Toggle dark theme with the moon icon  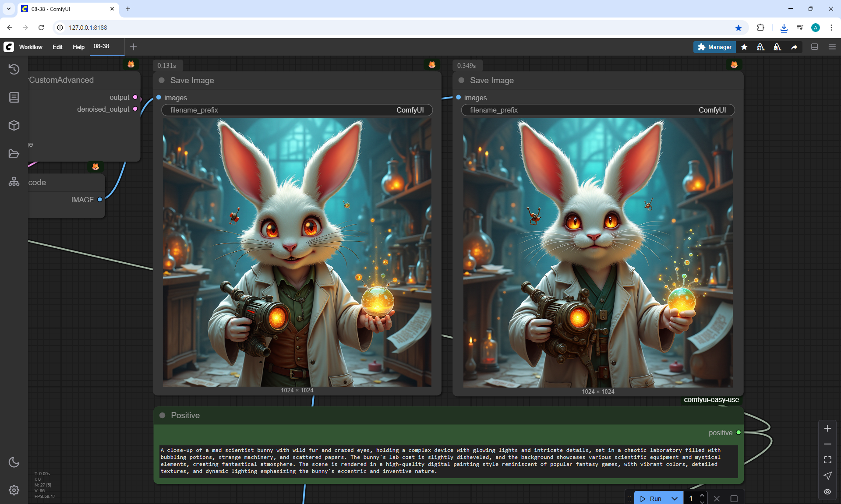coord(14,462)
